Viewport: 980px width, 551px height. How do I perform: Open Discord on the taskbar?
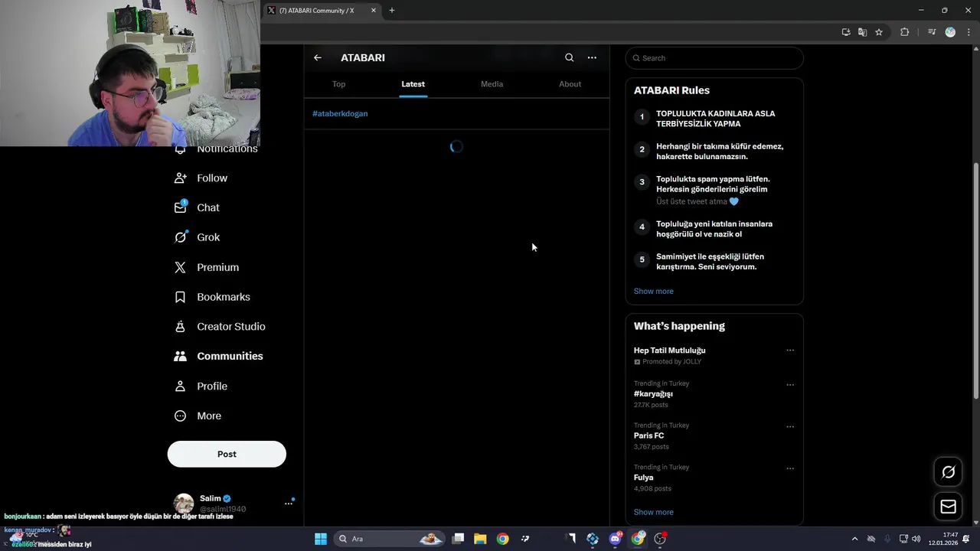pos(615,539)
